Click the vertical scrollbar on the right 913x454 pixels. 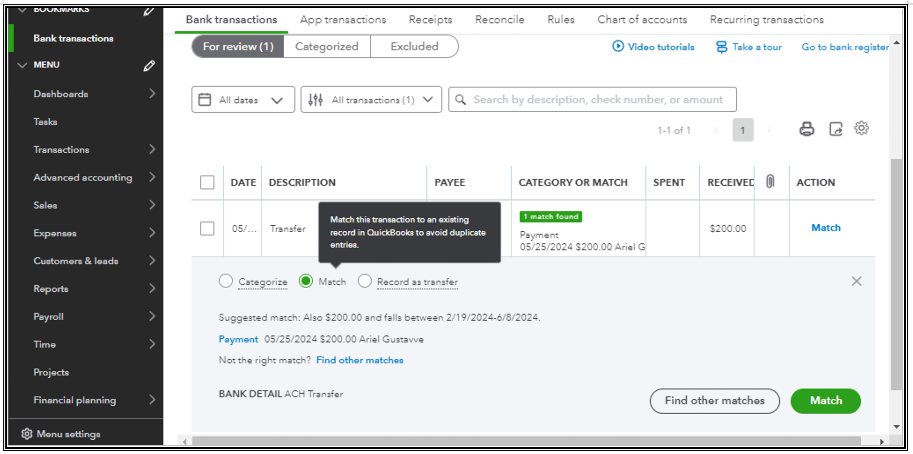[897, 274]
